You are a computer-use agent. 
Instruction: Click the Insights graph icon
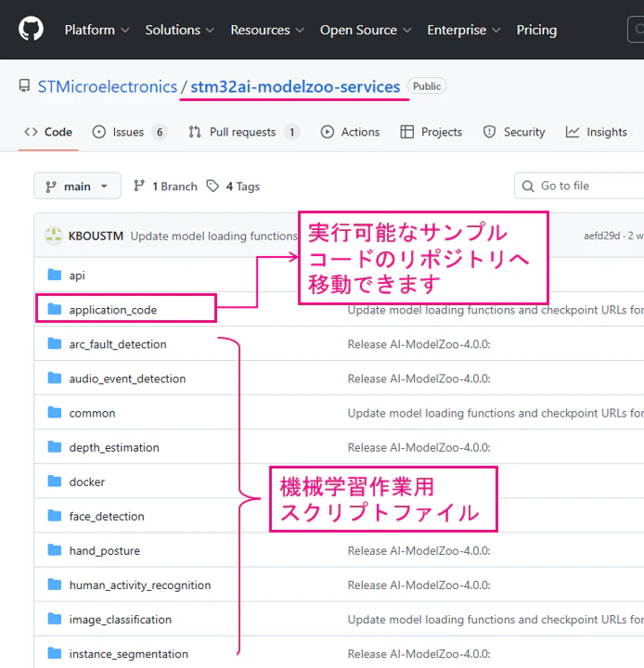point(573,132)
